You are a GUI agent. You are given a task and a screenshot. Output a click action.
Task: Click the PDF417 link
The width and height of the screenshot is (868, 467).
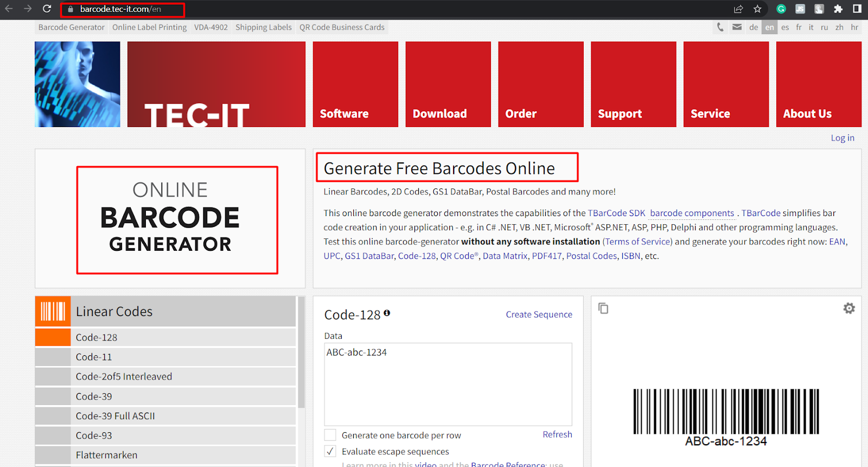[547, 256]
